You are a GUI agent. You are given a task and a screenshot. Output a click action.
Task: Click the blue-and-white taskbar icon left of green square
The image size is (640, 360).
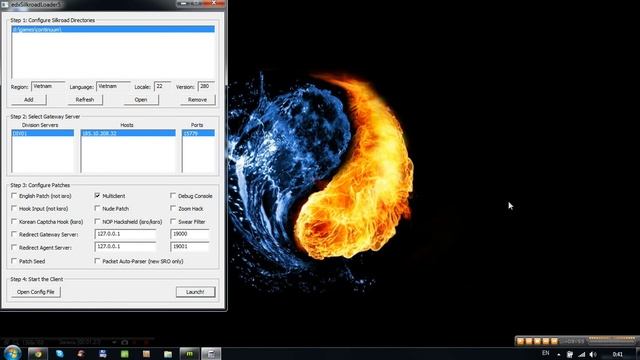pyautogui.click(x=103, y=354)
